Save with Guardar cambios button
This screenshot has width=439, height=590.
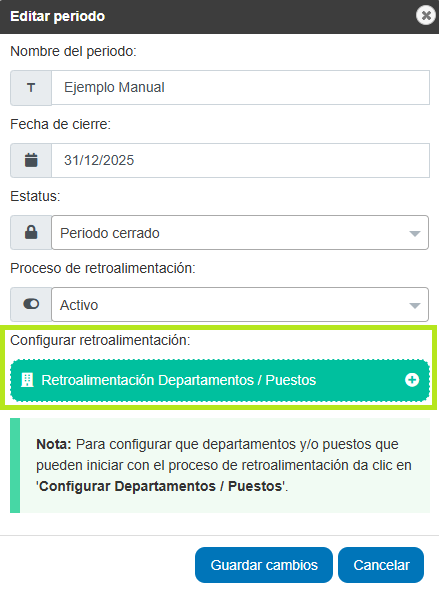264,565
